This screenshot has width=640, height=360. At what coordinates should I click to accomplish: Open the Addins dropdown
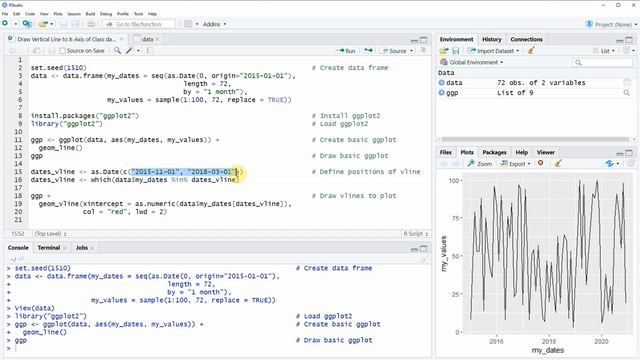click(214, 24)
